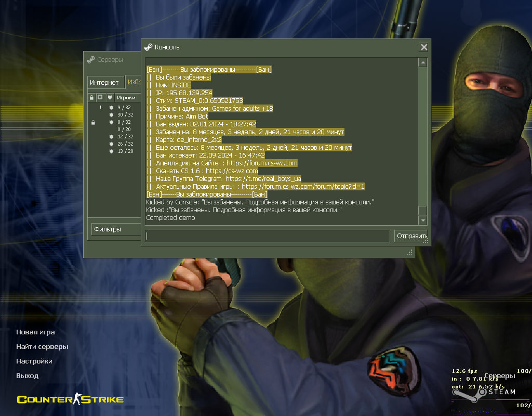Click the Консоль window title text
This screenshot has height=416, width=532.
167,47
